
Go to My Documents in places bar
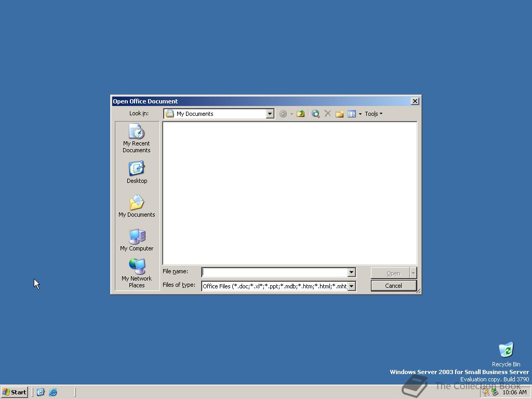(x=137, y=206)
